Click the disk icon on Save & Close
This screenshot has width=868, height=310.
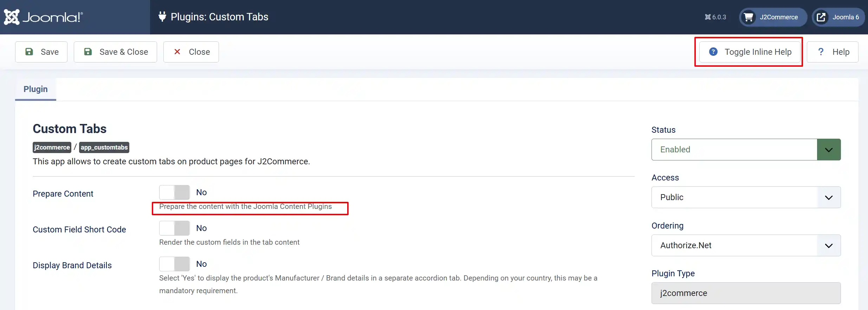point(88,52)
